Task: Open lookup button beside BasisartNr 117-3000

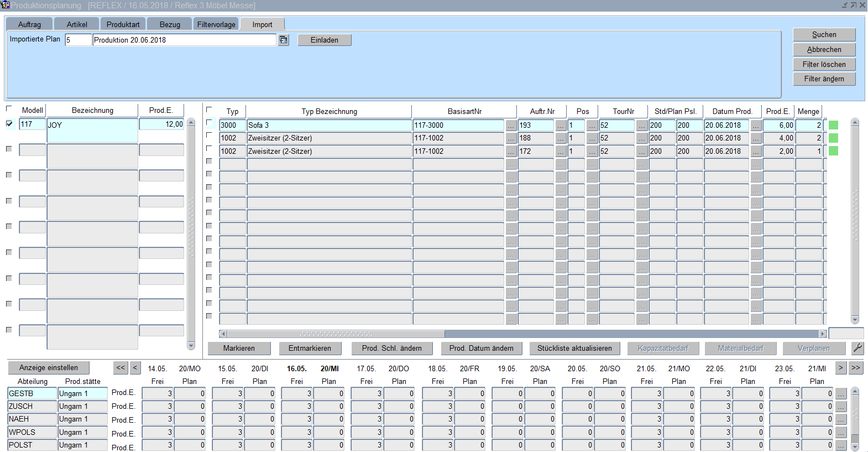Action: click(x=511, y=126)
